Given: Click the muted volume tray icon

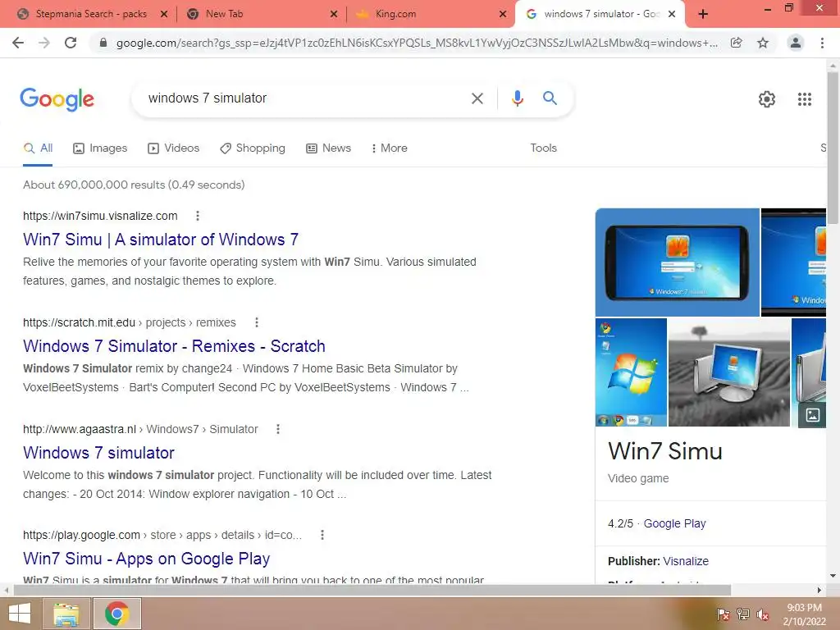Looking at the screenshot, I should point(763,614).
